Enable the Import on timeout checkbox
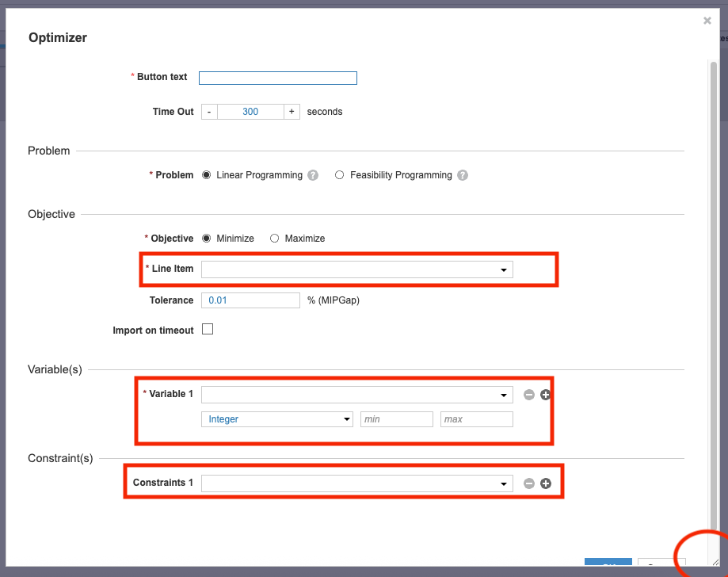 pos(208,330)
